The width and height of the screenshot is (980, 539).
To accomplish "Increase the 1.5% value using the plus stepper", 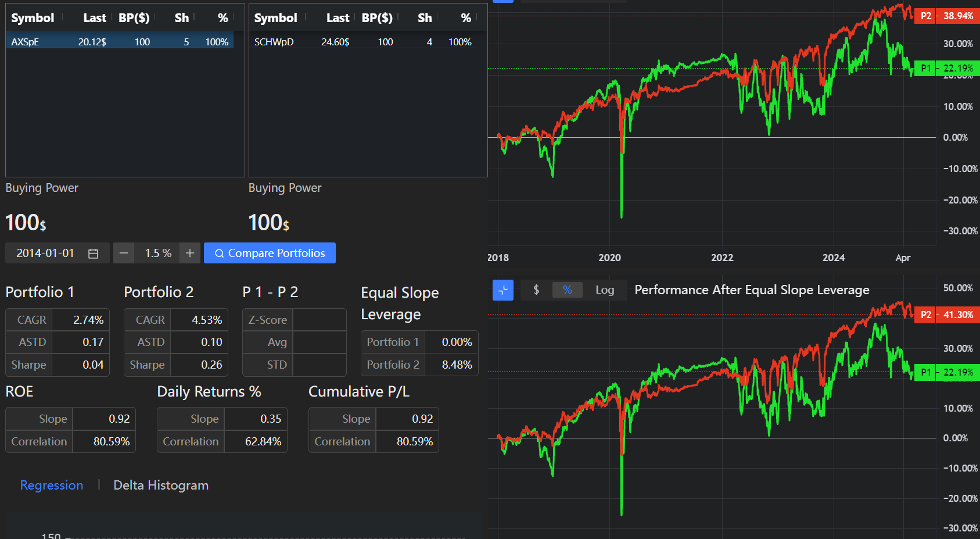I will click(x=189, y=253).
